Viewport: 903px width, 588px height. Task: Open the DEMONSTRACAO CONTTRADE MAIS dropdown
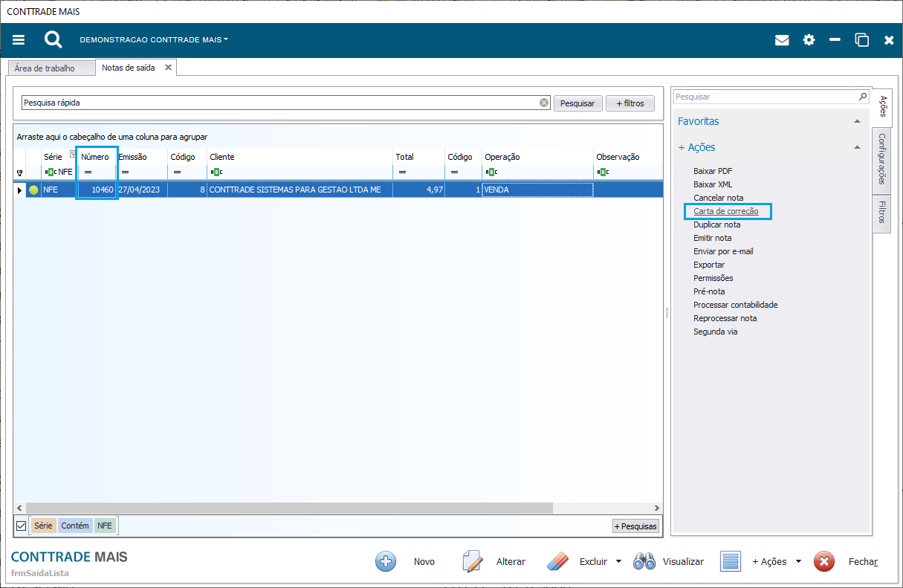click(x=154, y=40)
